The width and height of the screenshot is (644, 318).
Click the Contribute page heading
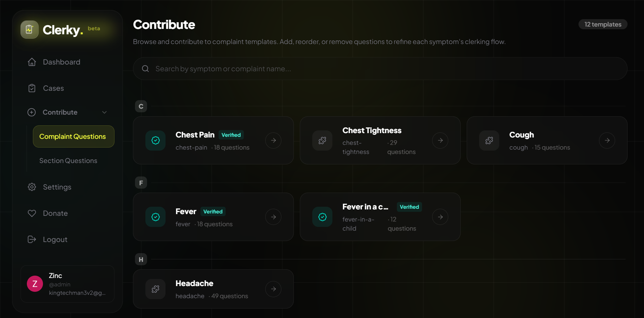(x=164, y=25)
